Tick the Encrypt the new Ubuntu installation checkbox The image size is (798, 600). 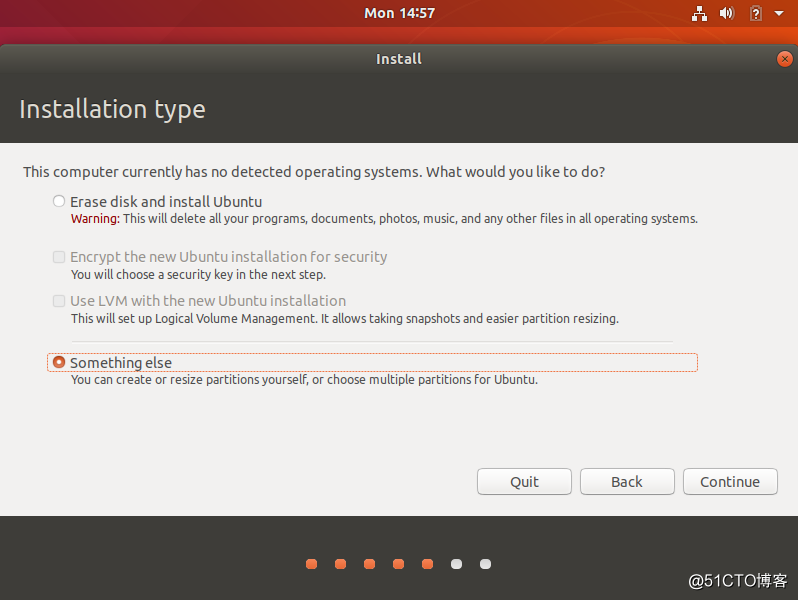[59, 257]
